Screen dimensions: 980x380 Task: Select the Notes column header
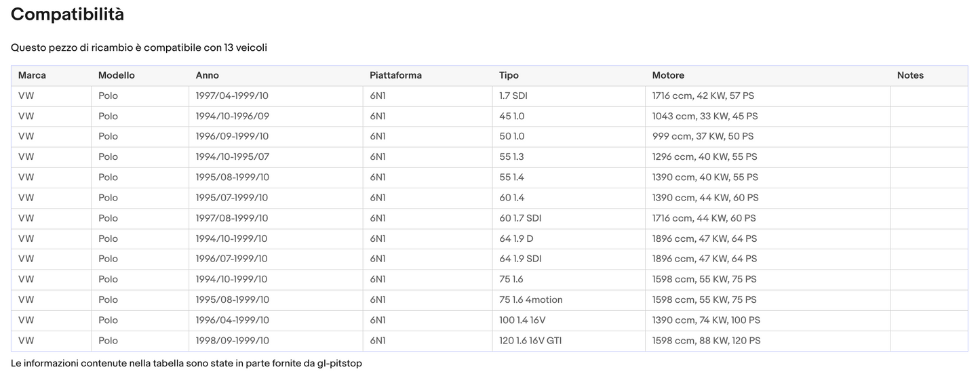pos(910,75)
